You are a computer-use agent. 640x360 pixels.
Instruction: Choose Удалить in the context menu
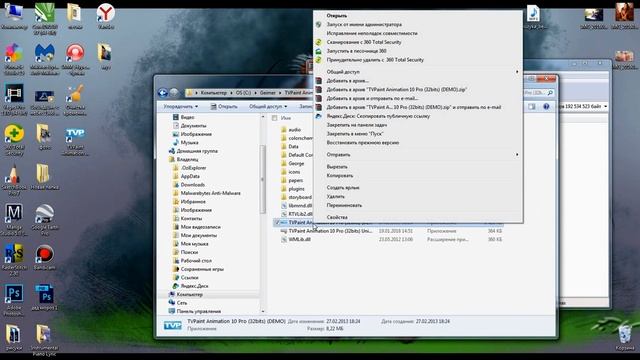(418, 197)
